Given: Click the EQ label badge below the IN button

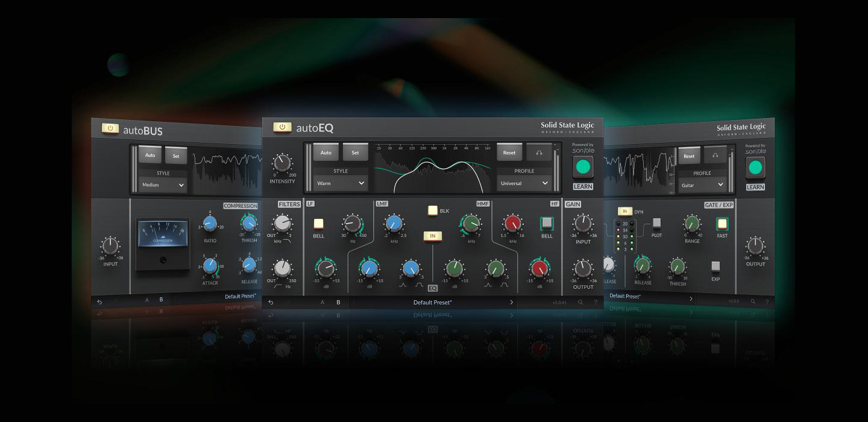Looking at the screenshot, I should [x=432, y=288].
